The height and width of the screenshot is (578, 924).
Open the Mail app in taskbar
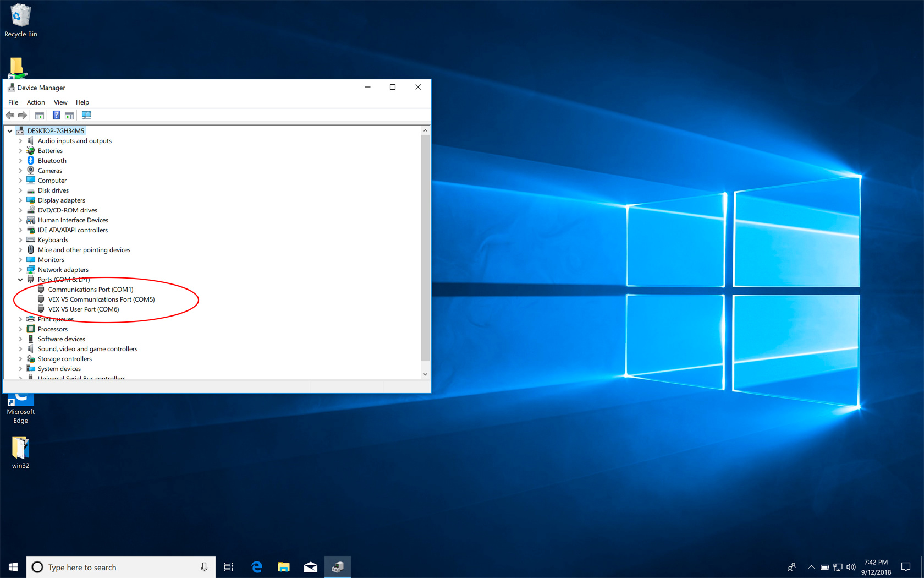tap(311, 567)
